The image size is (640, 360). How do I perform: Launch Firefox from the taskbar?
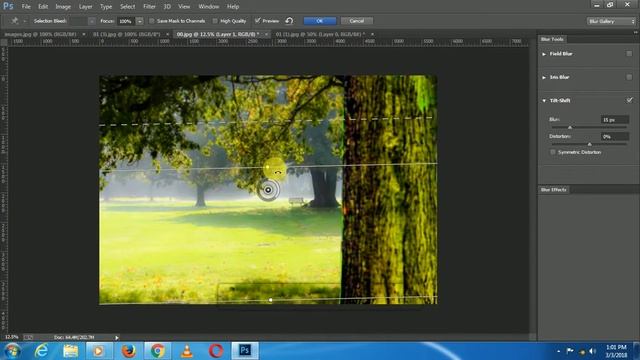tap(129, 351)
